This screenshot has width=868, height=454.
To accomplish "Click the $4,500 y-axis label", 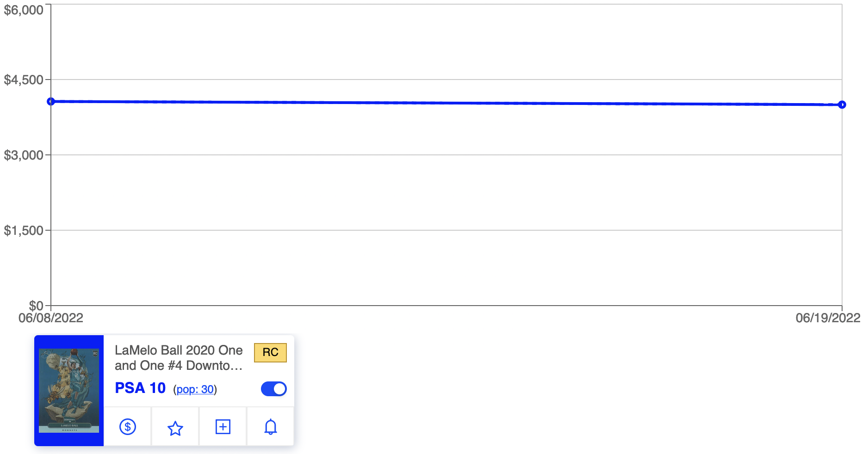I will pyautogui.click(x=24, y=80).
